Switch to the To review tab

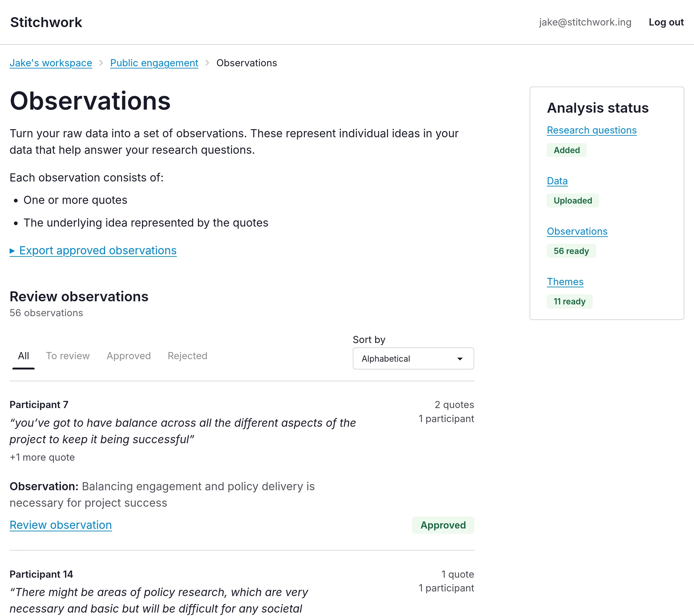[68, 356]
